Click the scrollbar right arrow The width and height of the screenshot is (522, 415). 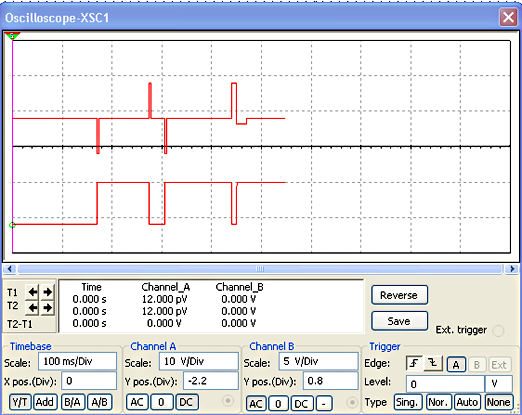tap(512, 269)
